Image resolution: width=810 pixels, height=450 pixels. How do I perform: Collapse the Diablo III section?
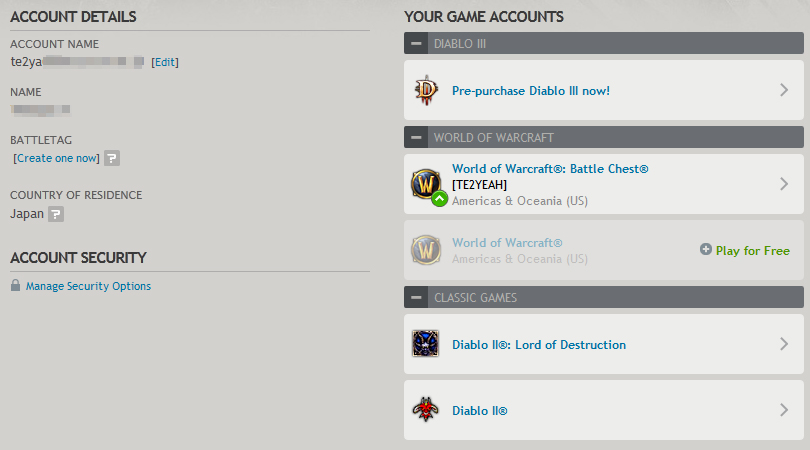coord(416,43)
